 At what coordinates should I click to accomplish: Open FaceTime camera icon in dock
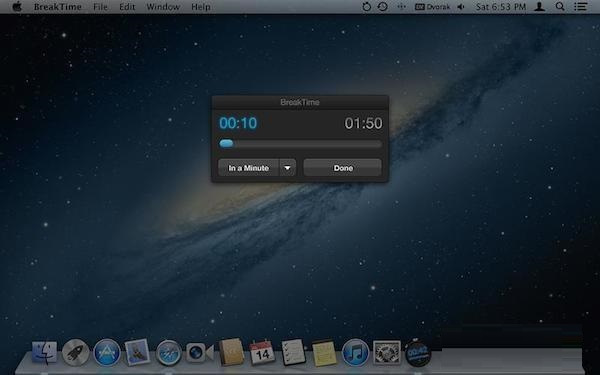(199, 352)
